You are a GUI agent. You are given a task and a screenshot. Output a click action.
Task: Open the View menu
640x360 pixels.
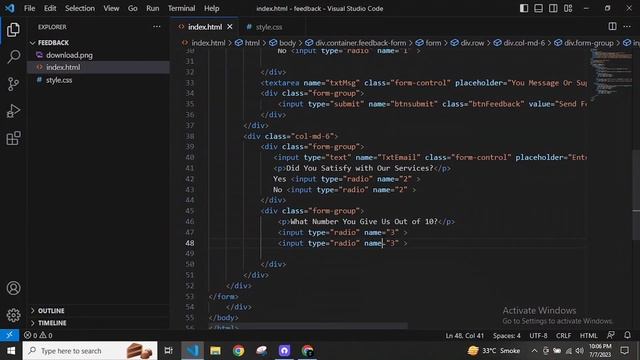(x=111, y=8)
